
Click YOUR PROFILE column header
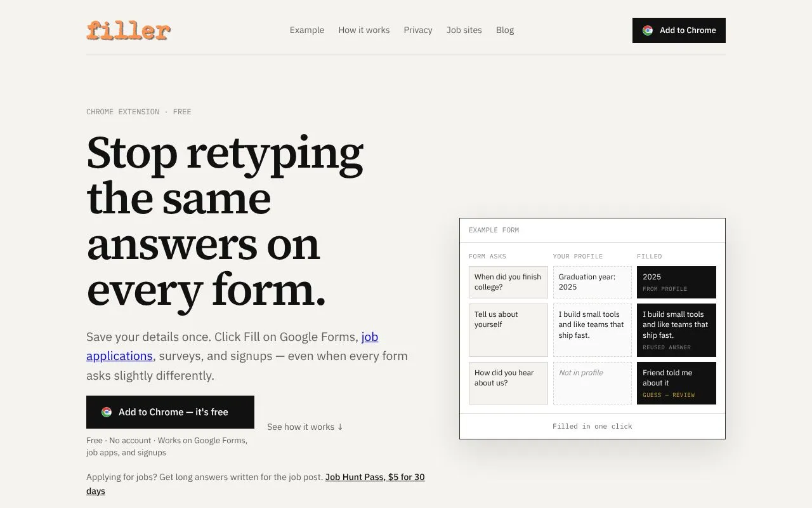pos(578,257)
